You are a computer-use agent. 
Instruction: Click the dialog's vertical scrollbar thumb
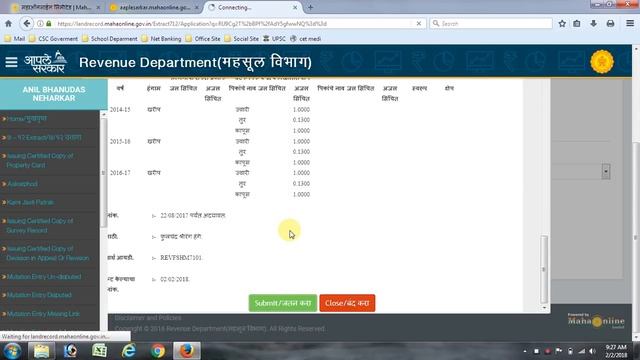click(543, 269)
